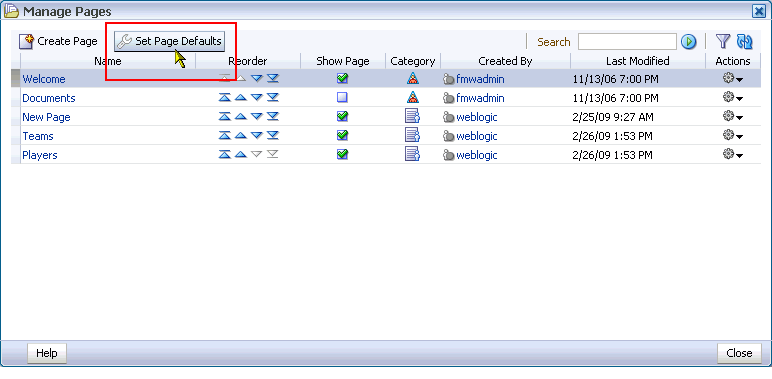Open Actions menu for Documents
Image resolution: width=772 pixels, height=379 pixels.
coord(733,97)
